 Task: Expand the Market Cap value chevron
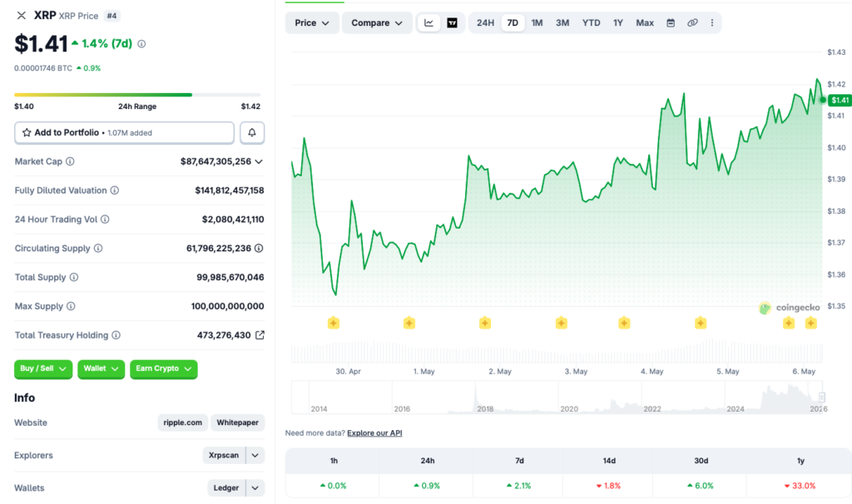coord(259,161)
